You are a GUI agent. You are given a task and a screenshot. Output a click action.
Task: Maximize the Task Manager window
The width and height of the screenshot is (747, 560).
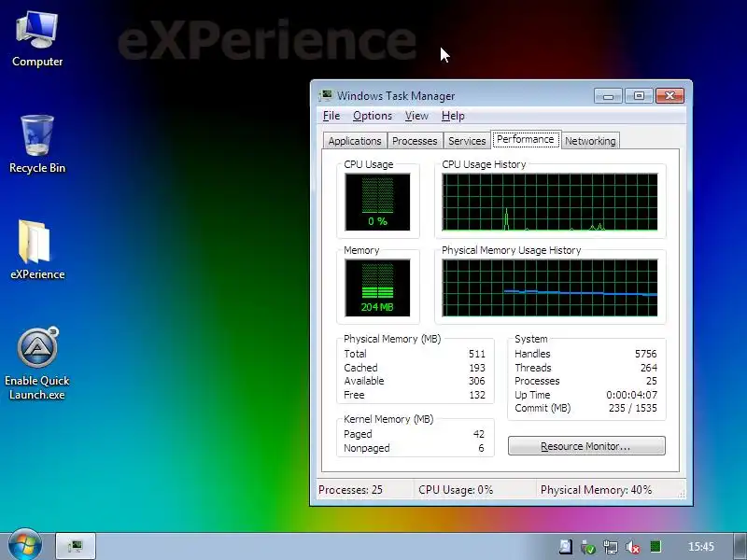click(x=639, y=96)
